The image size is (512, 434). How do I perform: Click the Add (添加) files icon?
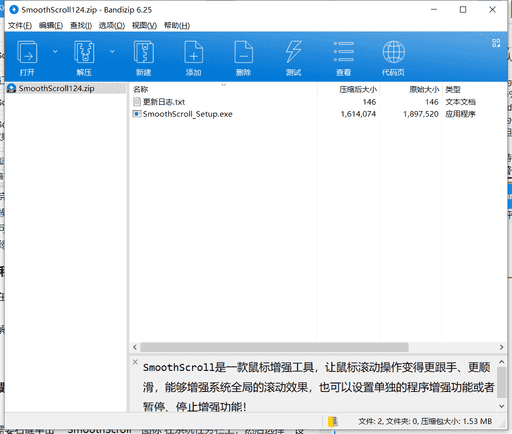click(x=194, y=52)
